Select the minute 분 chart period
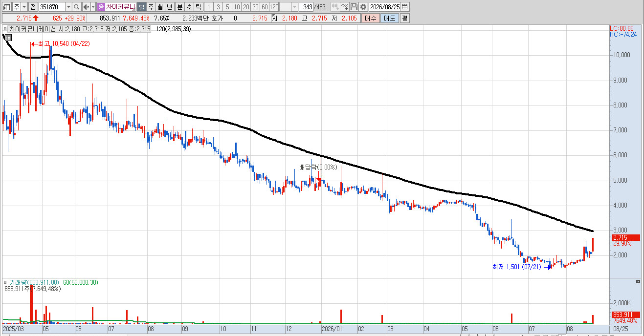The width and height of the screenshot is (644, 336). tap(179, 7)
